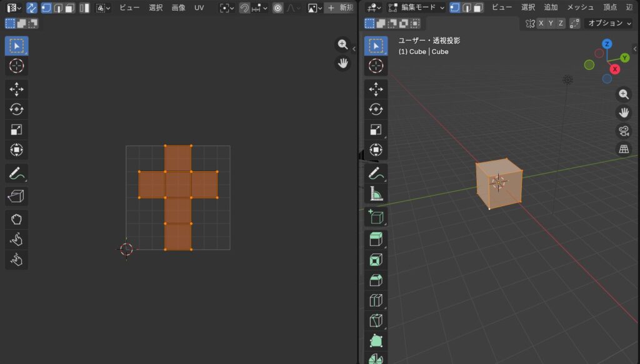Image resolution: width=640 pixels, height=364 pixels.
Task: Open the UV menu in UV editor
Action: coord(199,7)
